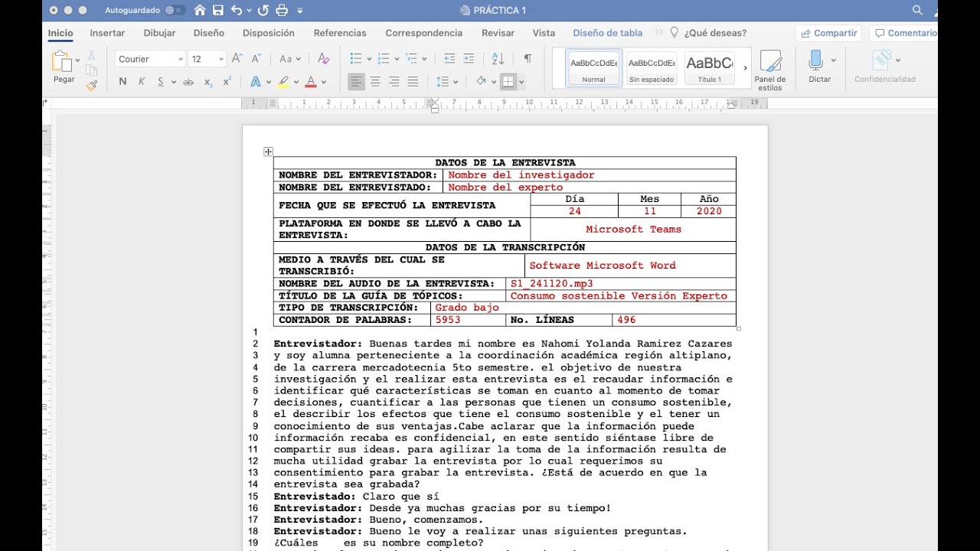Open the Undo history dropdown arrow
Image resolution: width=980 pixels, height=551 pixels.
[248, 11]
